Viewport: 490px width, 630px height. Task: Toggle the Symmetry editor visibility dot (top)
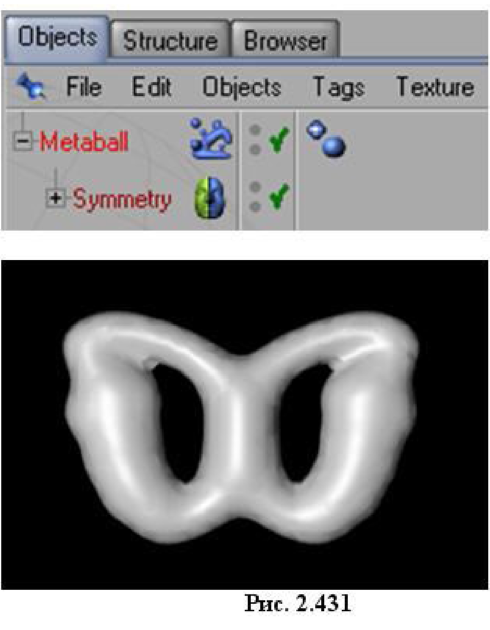pyautogui.click(x=255, y=187)
